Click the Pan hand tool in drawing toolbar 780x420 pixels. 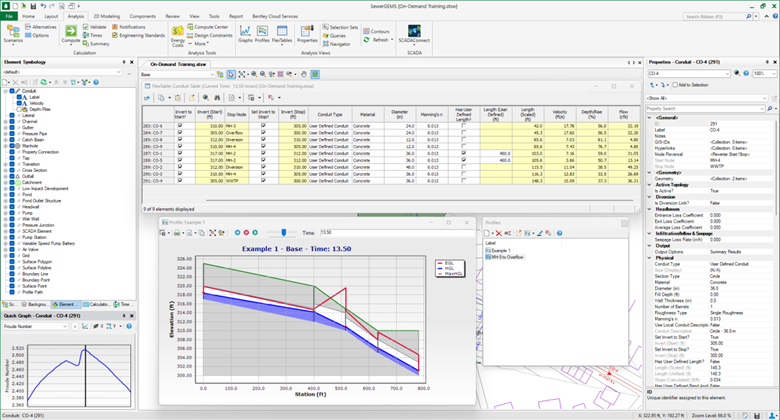pyautogui.click(x=303, y=74)
